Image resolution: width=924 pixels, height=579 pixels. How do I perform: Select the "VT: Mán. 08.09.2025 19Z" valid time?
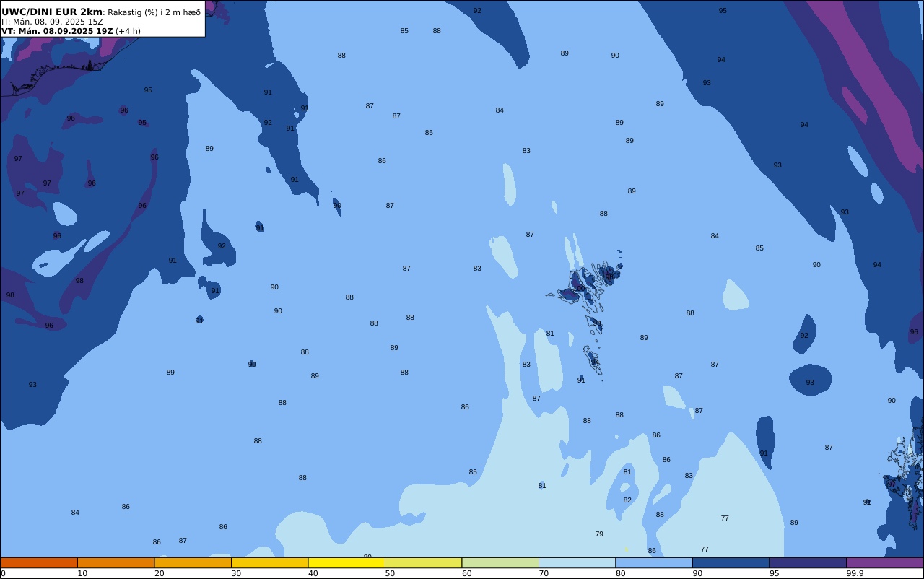tap(57, 31)
